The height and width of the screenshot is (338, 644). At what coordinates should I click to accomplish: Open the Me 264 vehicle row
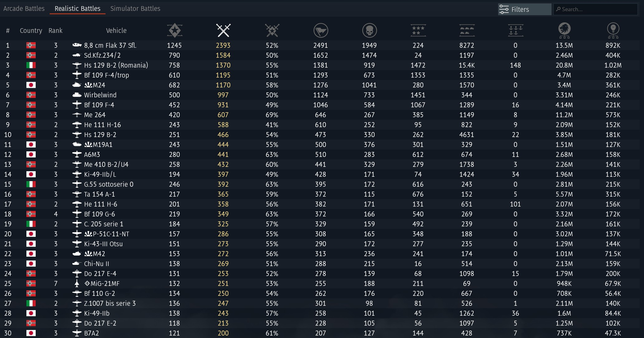tap(95, 115)
